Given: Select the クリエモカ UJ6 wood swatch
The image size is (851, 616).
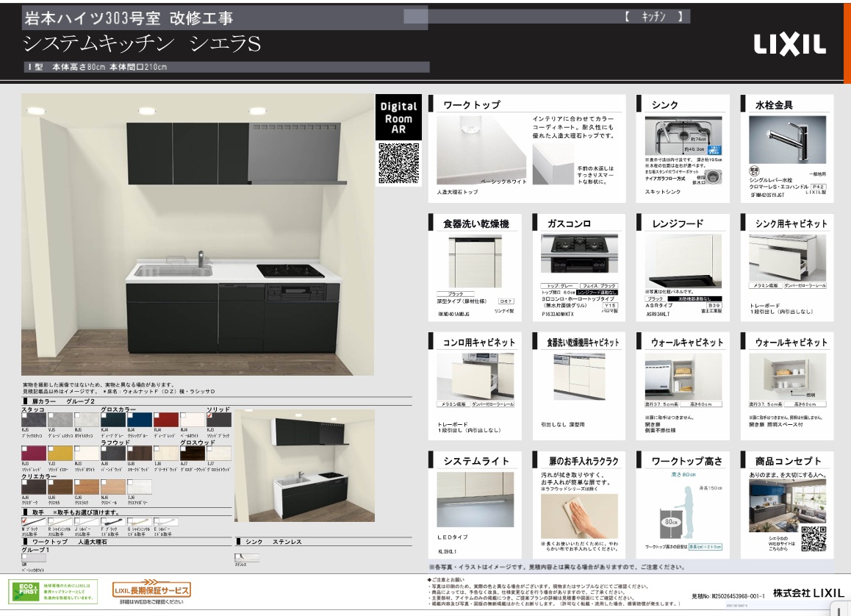Looking at the screenshot, I should click(x=60, y=487).
